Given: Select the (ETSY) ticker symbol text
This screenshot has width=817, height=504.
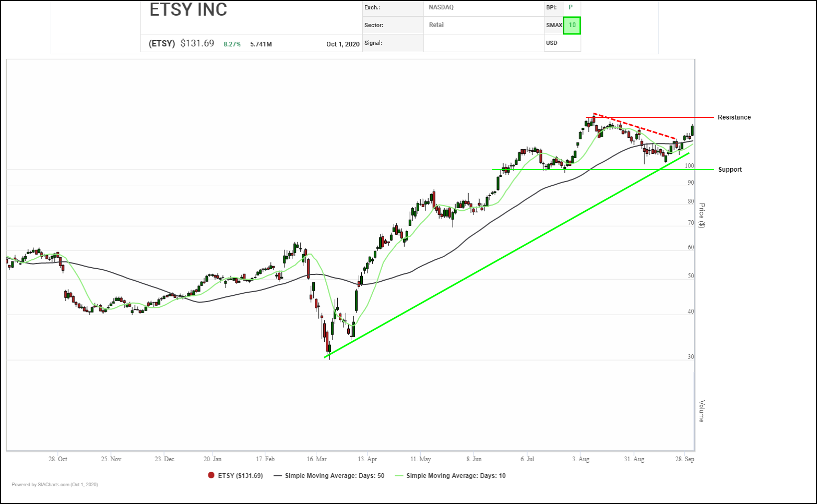Looking at the screenshot, I should click(162, 44).
